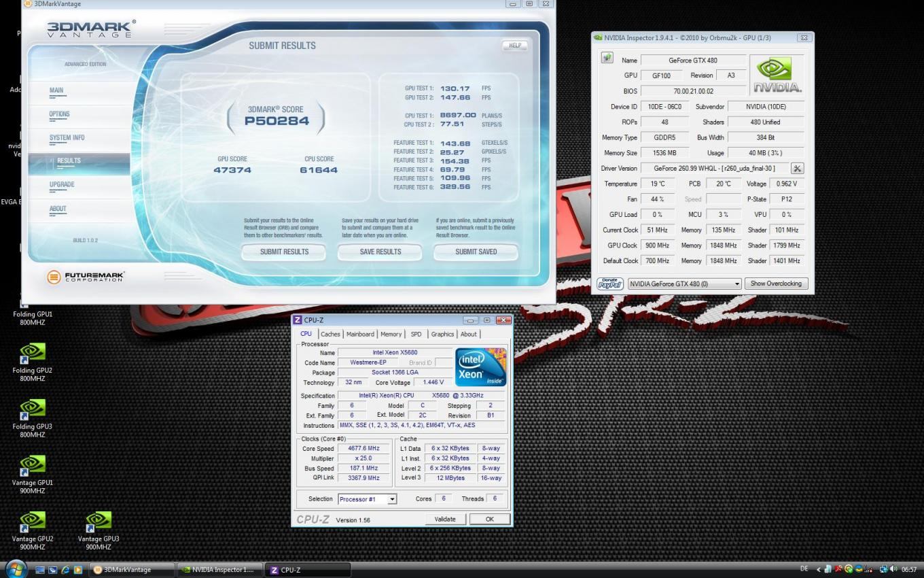Screen dimensions: 924x578
Task: Click the Help button in 3DMark Vantage
Action: (514, 46)
